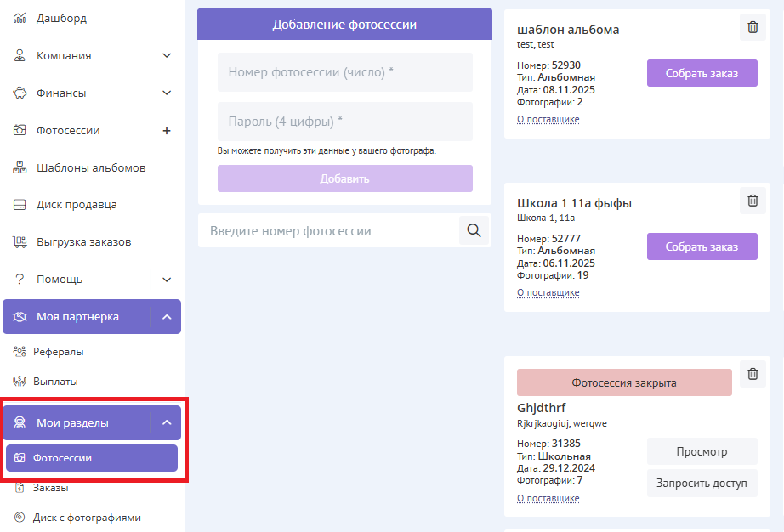Delete the шаблон альбома photo session

tap(753, 27)
